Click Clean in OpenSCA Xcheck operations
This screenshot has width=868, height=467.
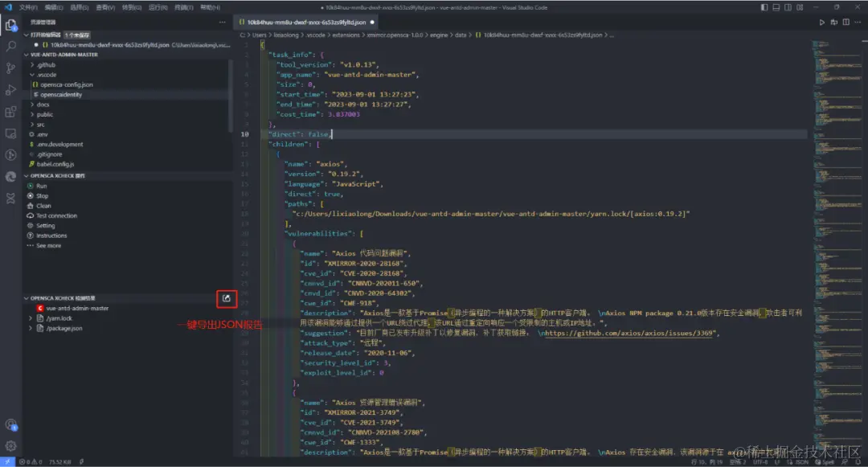pos(43,206)
